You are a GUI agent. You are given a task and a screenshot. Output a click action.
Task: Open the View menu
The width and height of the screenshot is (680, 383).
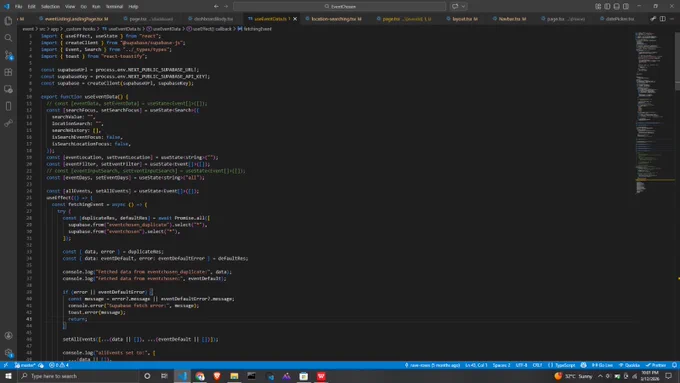click(70, 7)
